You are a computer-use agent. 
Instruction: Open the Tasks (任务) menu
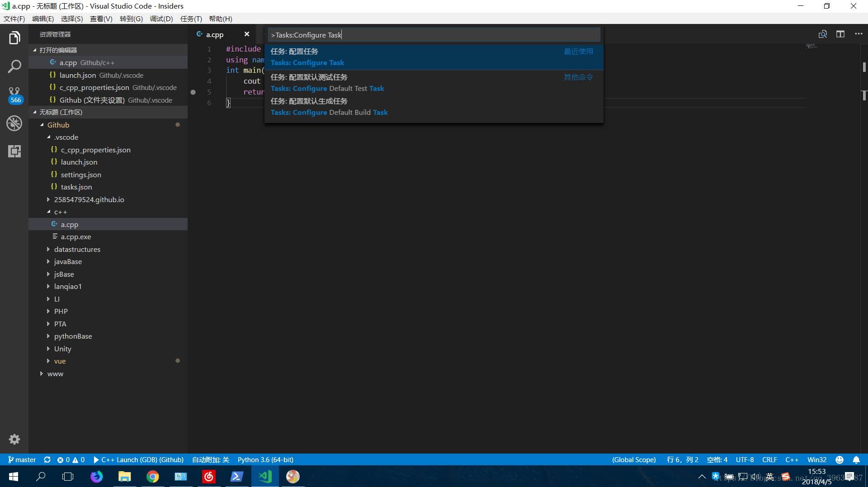click(x=191, y=19)
